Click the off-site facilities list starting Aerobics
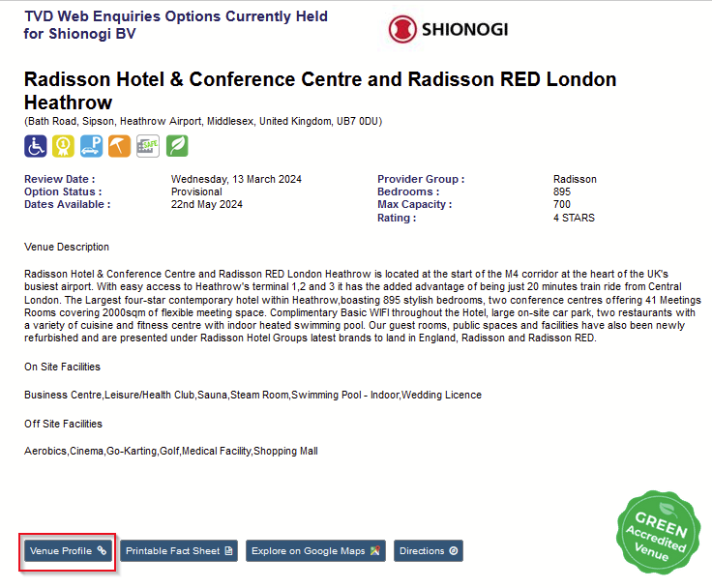 coord(171,451)
